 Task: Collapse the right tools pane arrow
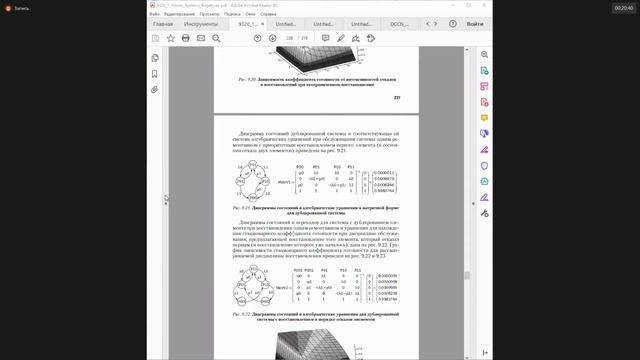[x=473, y=203]
